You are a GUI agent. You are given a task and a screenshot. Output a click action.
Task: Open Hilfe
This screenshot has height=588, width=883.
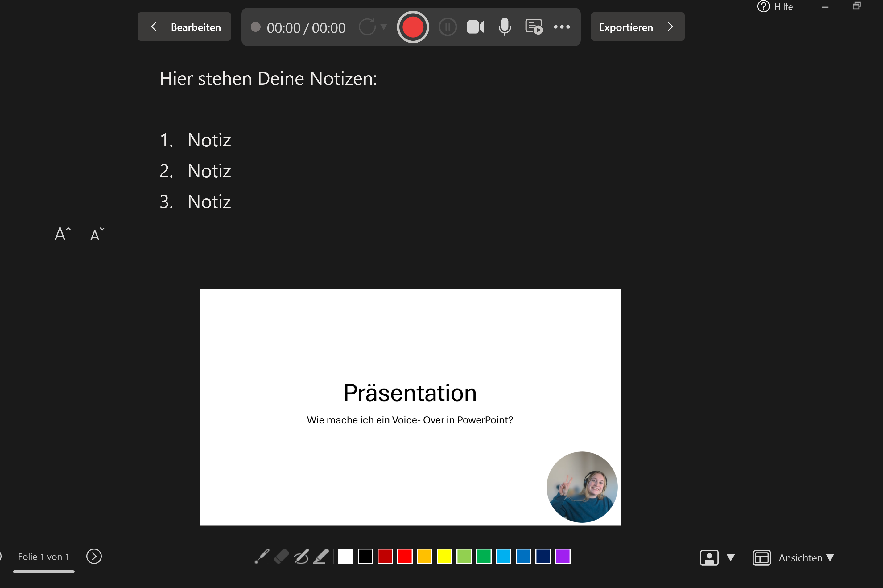click(775, 6)
